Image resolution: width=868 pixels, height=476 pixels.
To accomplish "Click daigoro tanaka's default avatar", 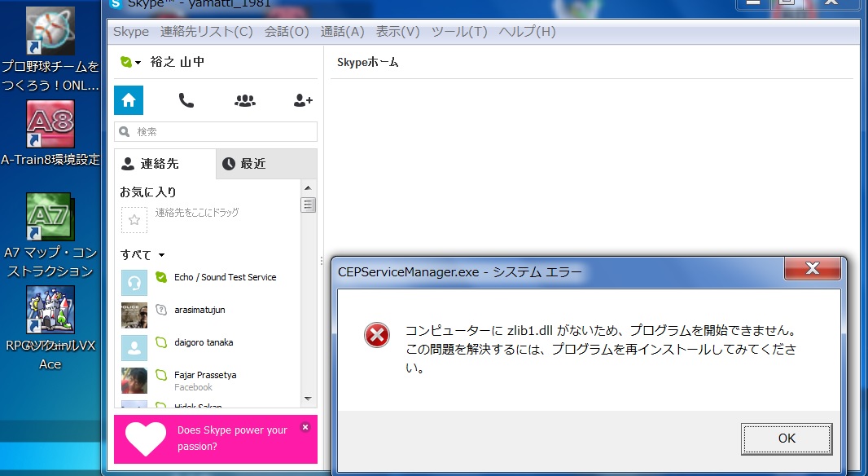I will click(134, 348).
